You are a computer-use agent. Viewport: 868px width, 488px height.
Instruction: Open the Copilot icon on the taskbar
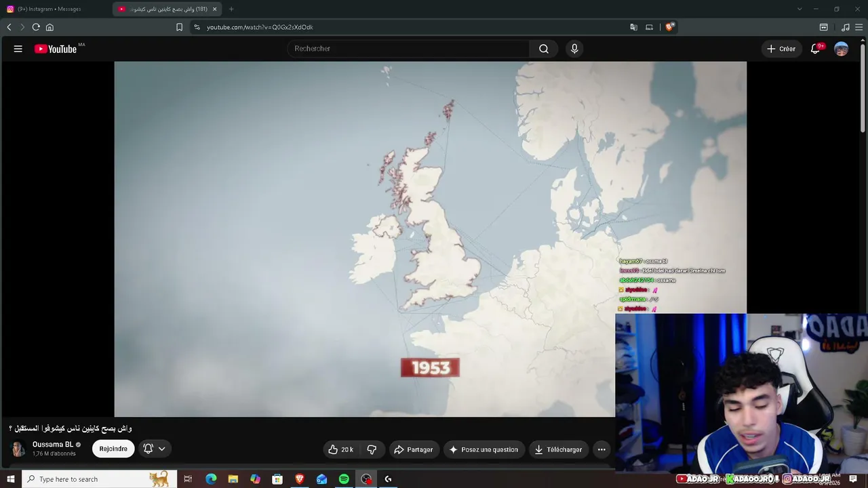click(255, 479)
